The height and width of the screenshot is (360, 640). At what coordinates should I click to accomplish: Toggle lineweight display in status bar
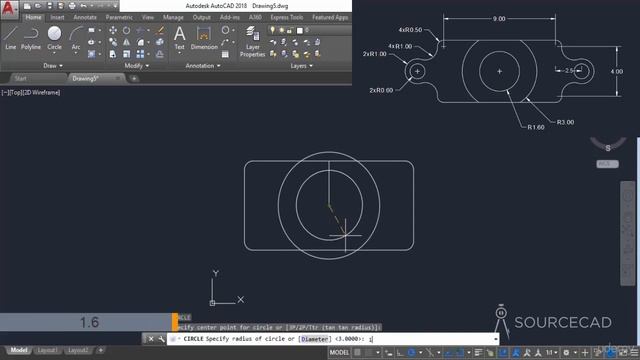click(x=478, y=352)
